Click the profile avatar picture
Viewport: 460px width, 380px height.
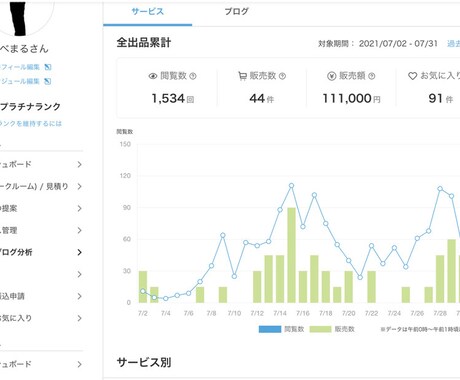[27, 18]
